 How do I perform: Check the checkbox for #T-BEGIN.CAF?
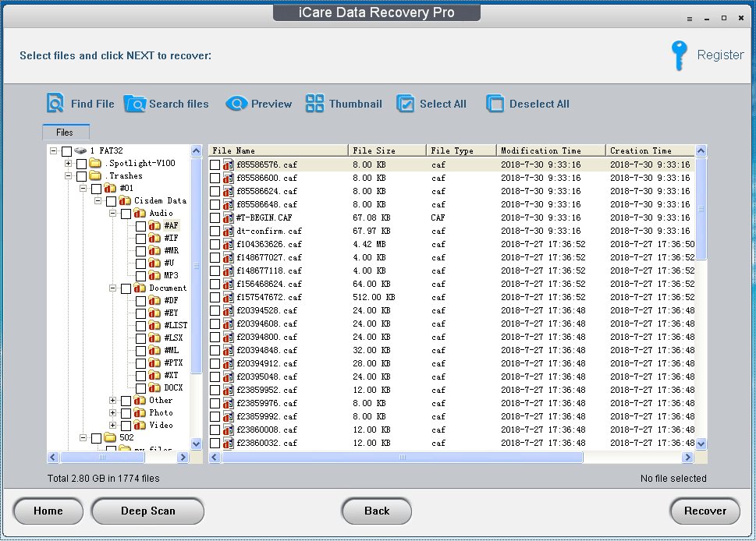pos(216,217)
